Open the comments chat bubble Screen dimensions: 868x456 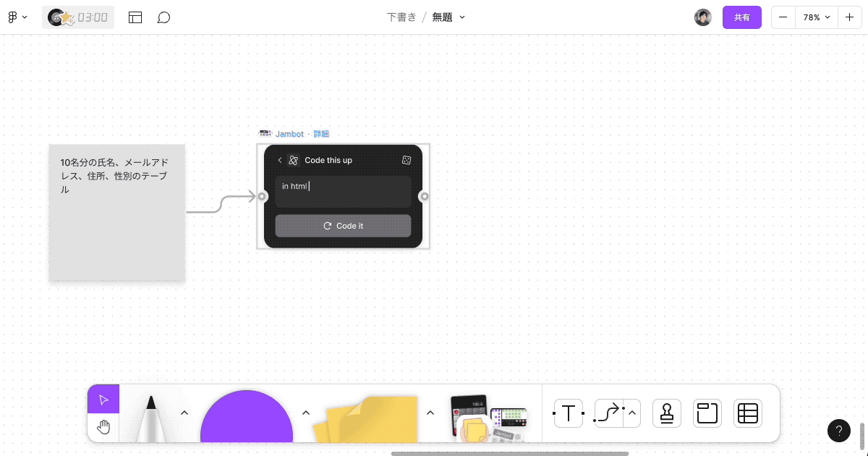164,17
